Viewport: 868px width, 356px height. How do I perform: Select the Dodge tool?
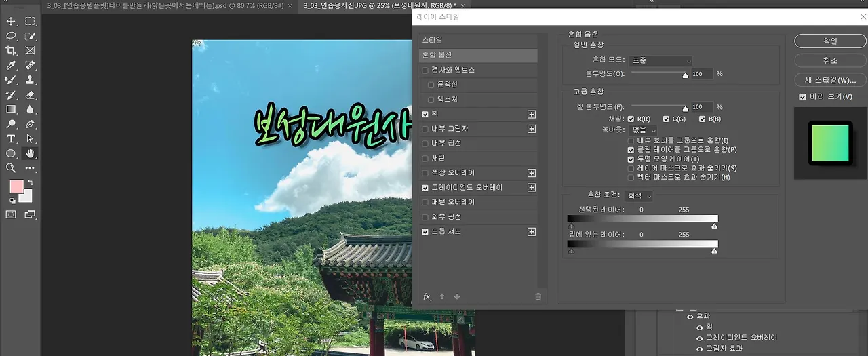(x=11, y=124)
